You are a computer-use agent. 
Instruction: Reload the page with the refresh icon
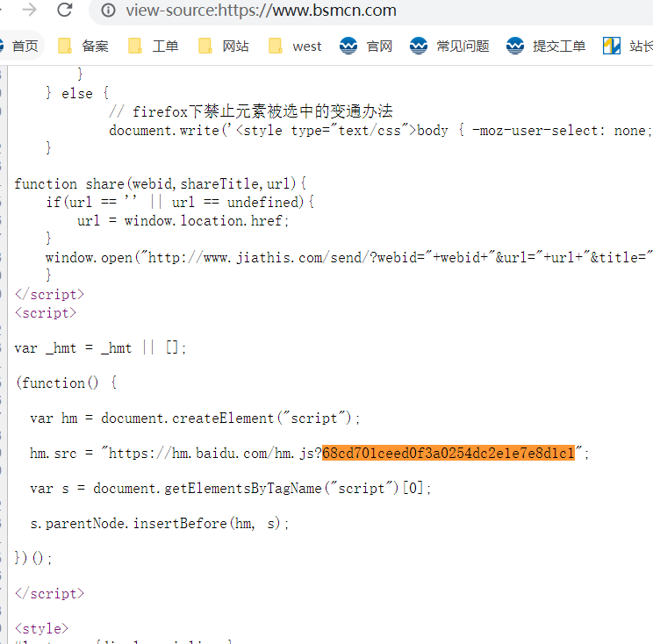pos(65,11)
